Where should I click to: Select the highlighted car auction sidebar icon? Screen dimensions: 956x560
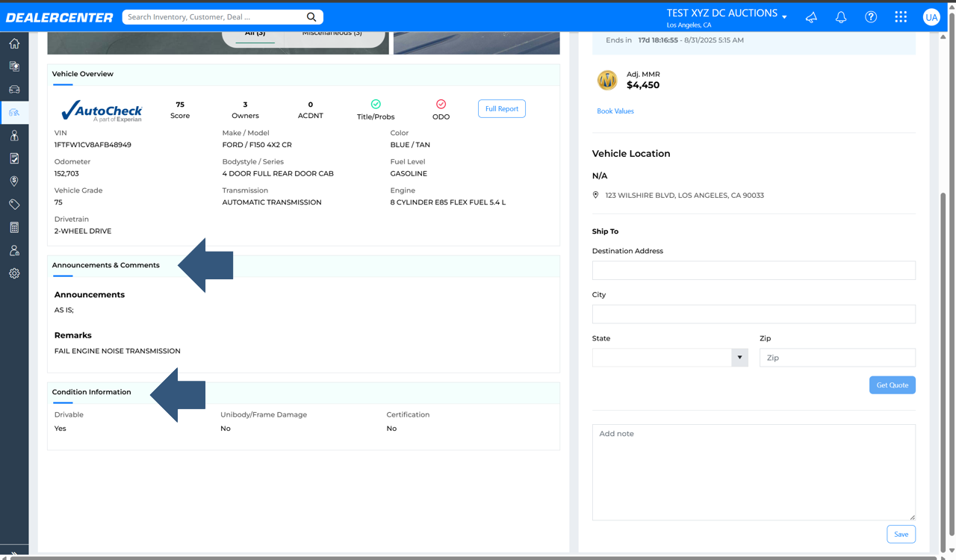pyautogui.click(x=14, y=113)
